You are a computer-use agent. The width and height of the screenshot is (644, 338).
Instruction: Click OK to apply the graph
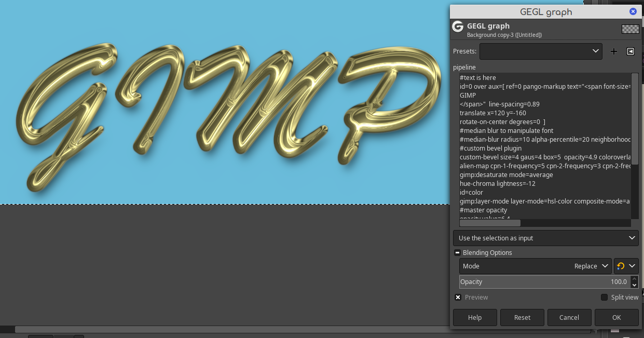(x=616, y=317)
